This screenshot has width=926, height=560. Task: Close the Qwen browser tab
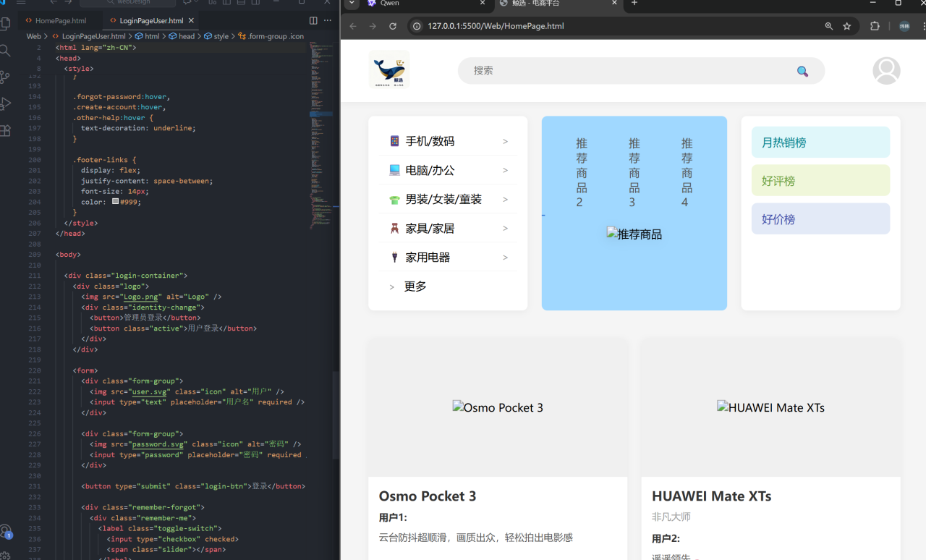[x=483, y=4]
